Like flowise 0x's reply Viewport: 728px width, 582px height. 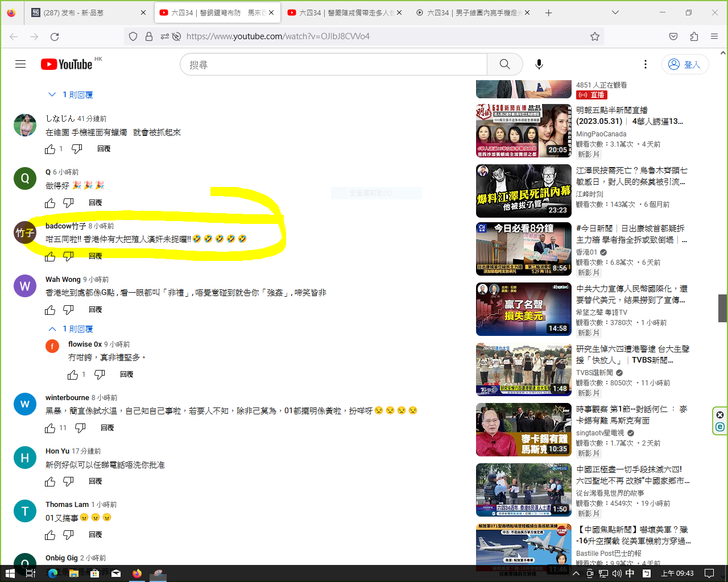73,375
